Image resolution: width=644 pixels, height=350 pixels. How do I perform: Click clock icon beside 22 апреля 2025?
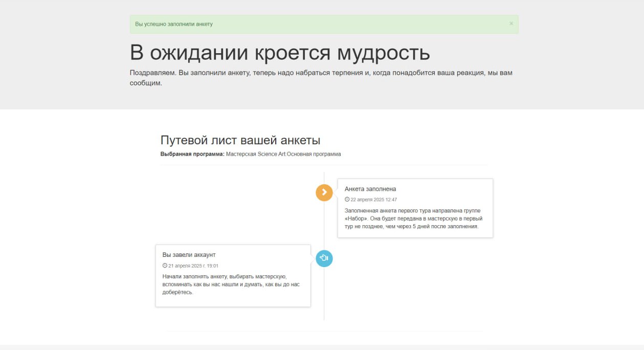[x=347, y=200]
